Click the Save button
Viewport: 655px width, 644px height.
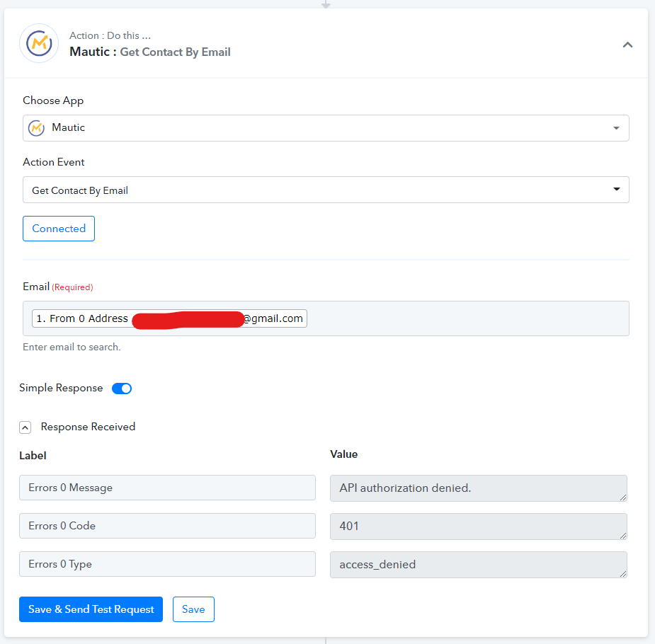click(x=193, y=609)
